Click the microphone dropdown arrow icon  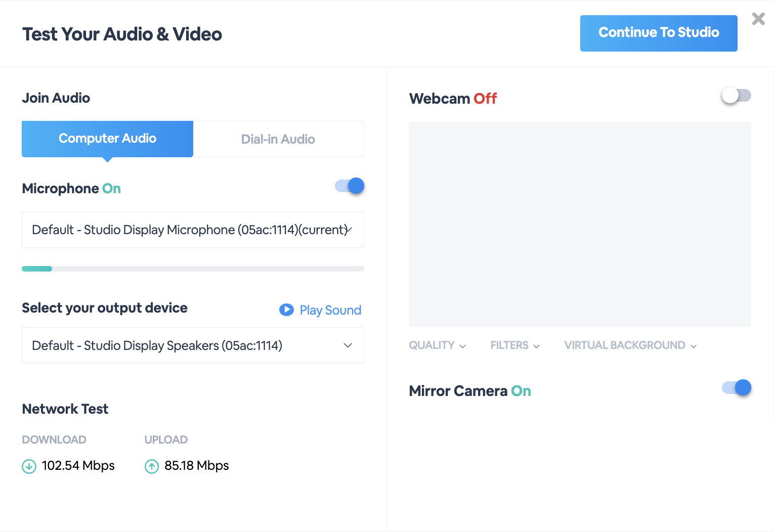[x=349, y=230]
